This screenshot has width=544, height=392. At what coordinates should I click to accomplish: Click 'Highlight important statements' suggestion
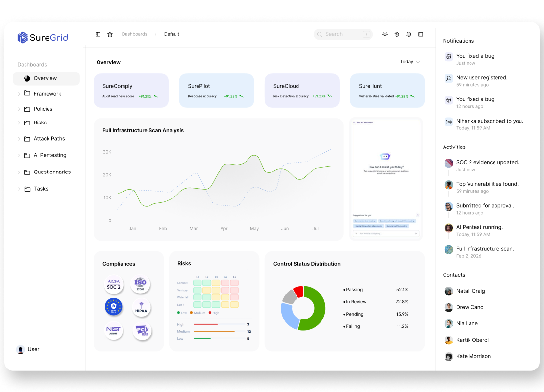[368, 226]
